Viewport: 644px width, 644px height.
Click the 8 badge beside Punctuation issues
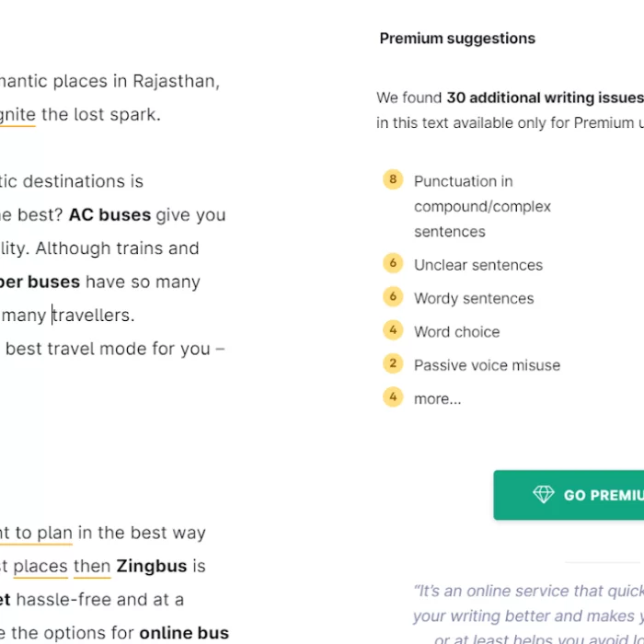[x=393, y=180]
